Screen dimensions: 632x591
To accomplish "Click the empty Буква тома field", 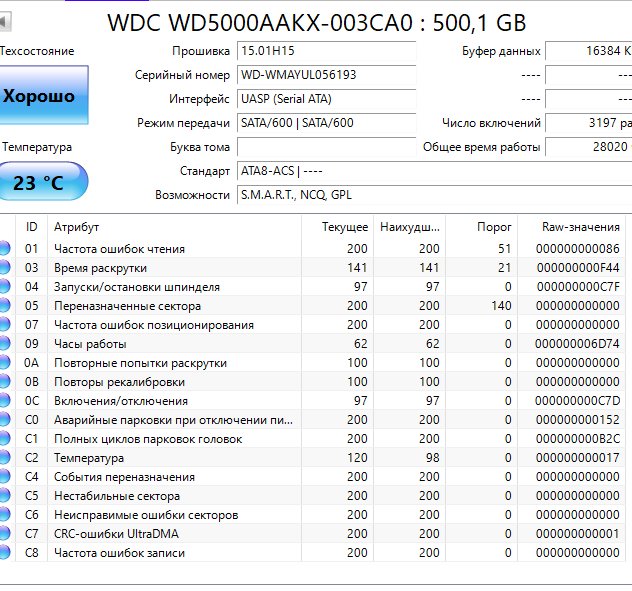I will (326, 147).
